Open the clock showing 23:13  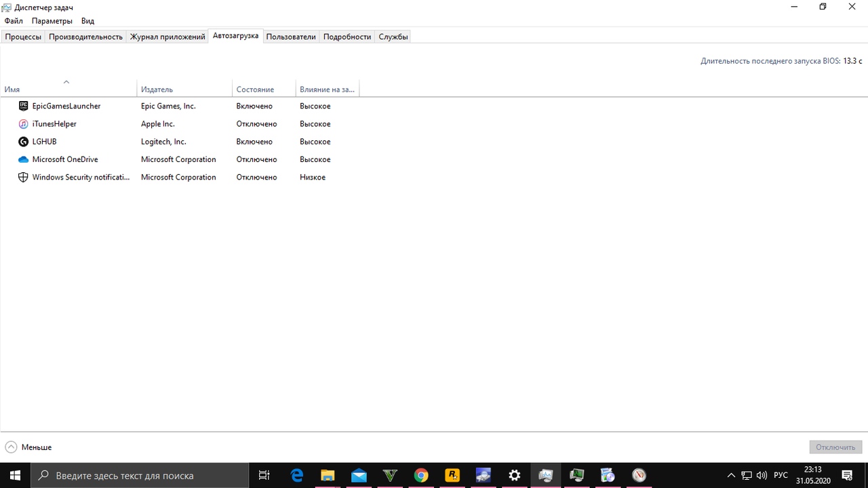[x=813, y=475]
